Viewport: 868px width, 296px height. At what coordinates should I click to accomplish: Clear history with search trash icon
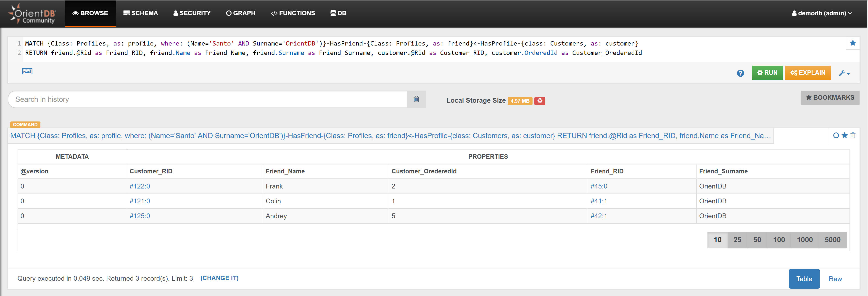pos(416,99)
